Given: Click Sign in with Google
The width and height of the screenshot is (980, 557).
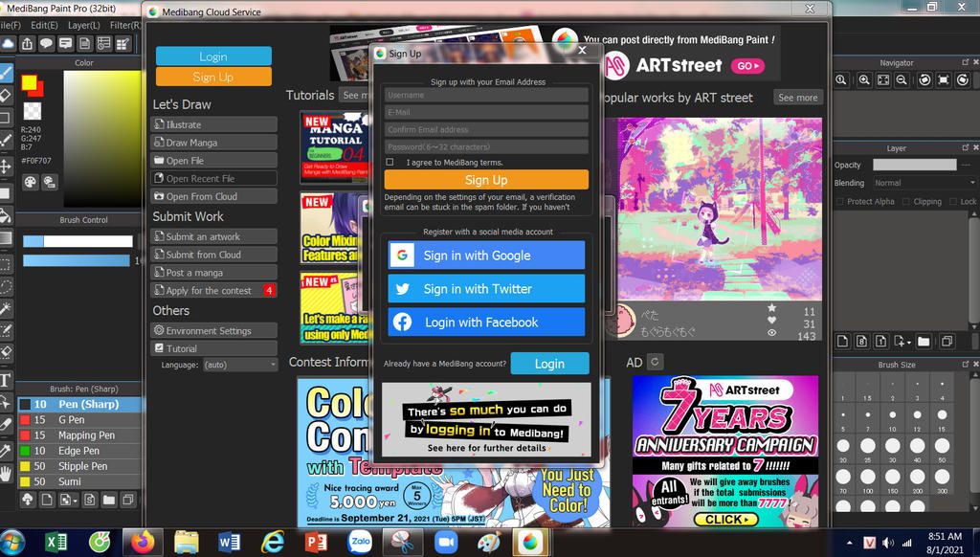Looking at the screenshot, I should 486,256.
